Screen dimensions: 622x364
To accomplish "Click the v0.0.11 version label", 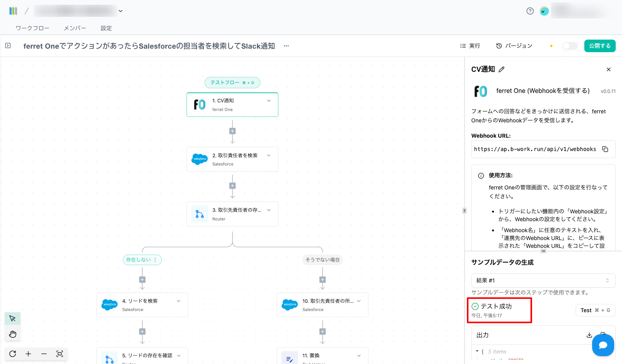I will [608, 91].
